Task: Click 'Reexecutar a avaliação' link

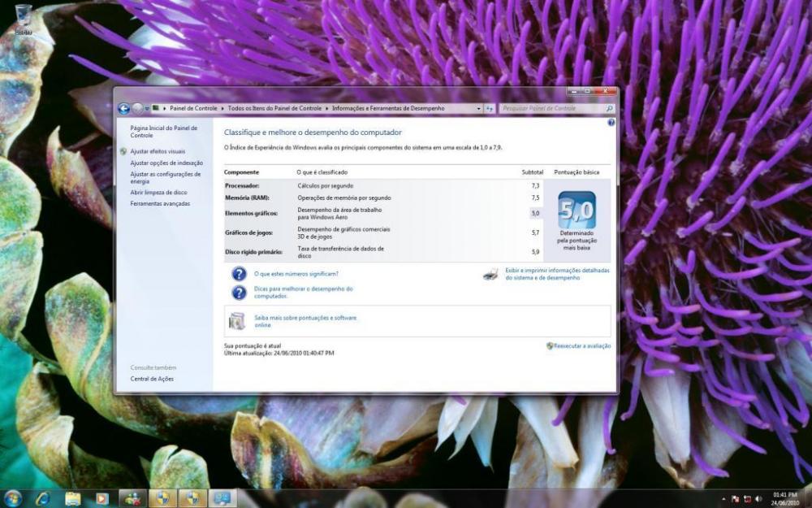Action: (581, 345)
